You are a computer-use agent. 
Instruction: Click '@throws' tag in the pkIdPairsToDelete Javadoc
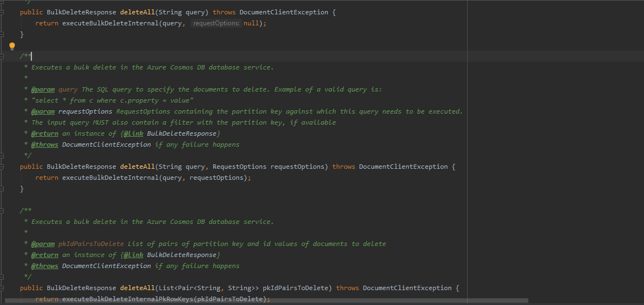(x=45, y=266)
